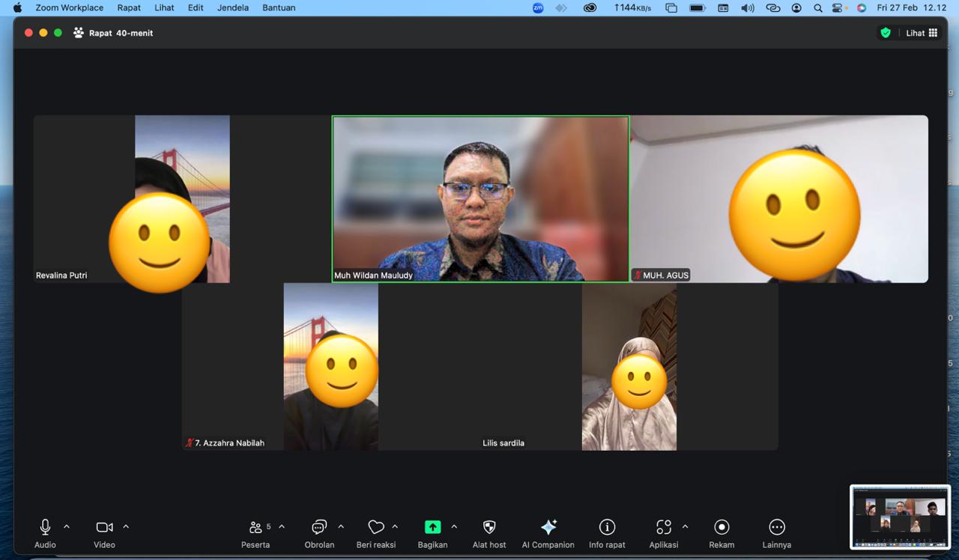
Task: Click the Beri reaksi heart icon
Action: click(x=376, y=528)
